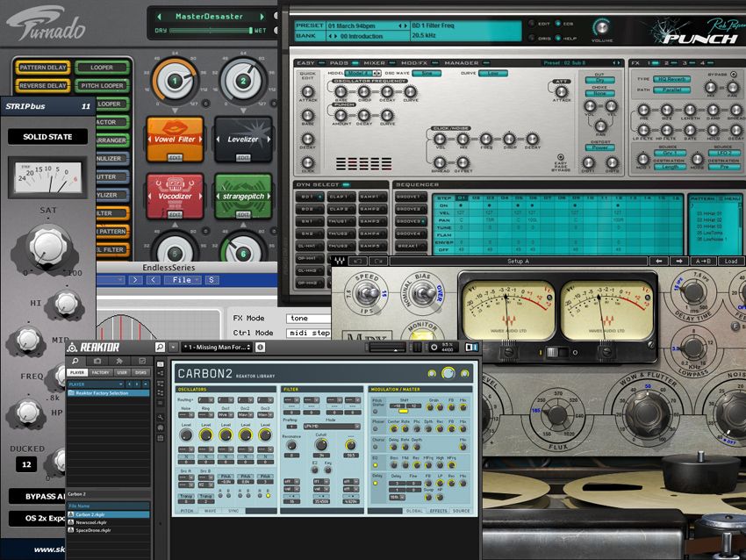Toggle the Reaktor audio engine power icon
This screenshot has width=746, height=560.
click(x=434, y=348)
